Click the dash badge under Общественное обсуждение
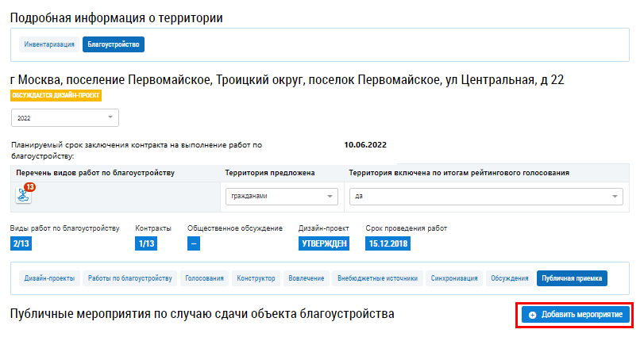 click(194, 243)
